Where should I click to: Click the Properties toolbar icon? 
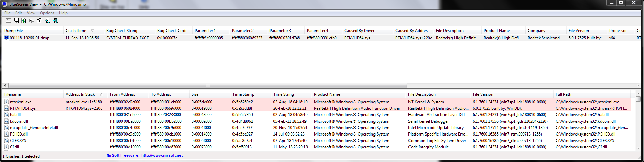[x=39, y=21]
